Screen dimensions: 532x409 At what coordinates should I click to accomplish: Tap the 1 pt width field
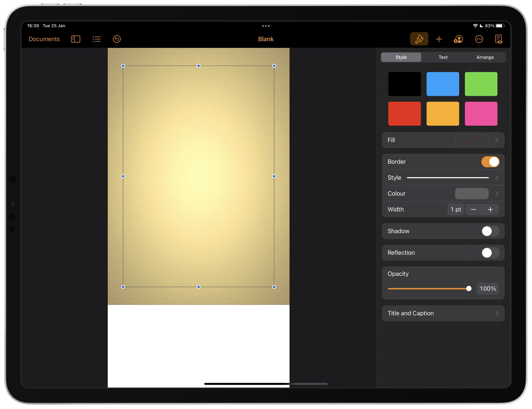[455, 209]
